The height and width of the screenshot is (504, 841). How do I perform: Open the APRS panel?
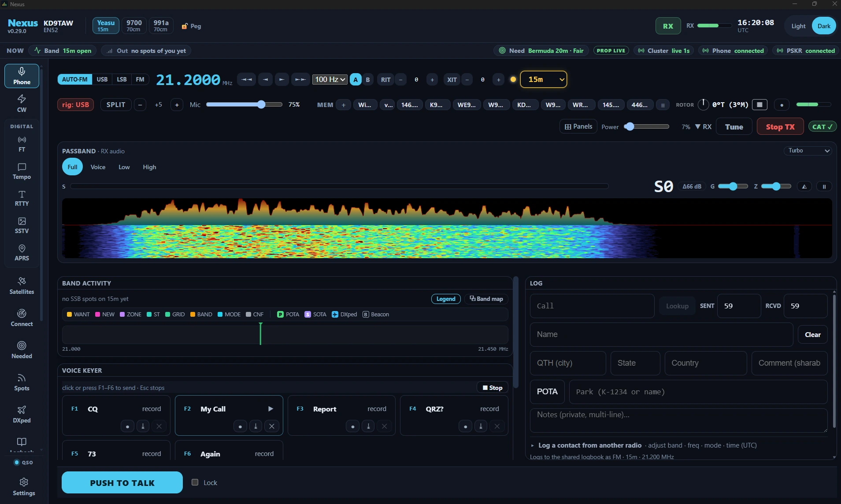(22, 253)
